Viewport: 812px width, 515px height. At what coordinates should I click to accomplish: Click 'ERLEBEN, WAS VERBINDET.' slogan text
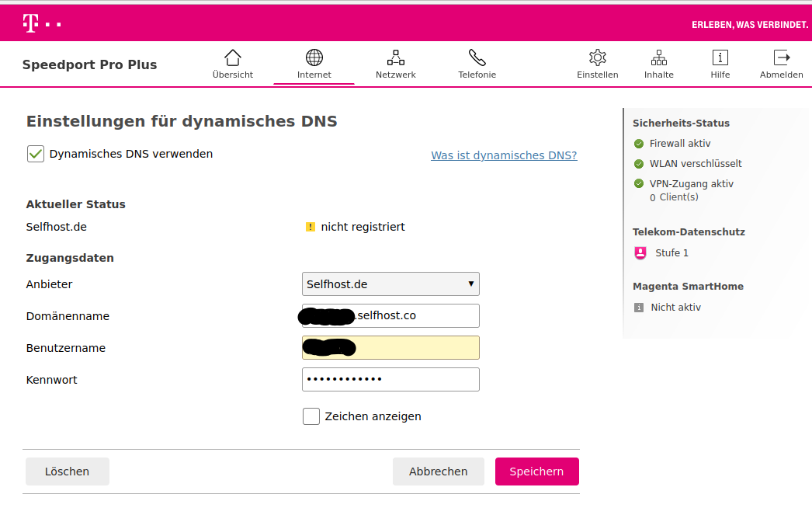[x=749, y=25]
